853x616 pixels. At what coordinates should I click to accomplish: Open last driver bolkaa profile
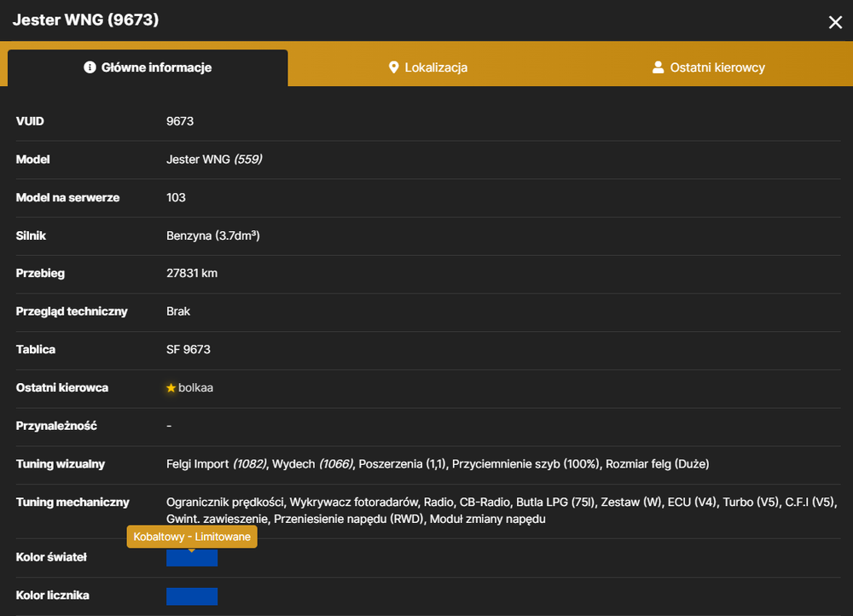(195, 388)
